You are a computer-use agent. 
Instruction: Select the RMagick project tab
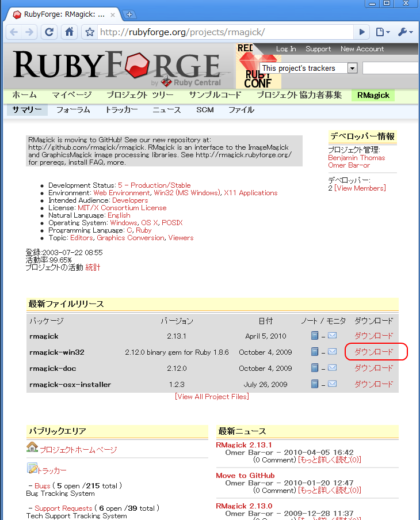[373, 95]
